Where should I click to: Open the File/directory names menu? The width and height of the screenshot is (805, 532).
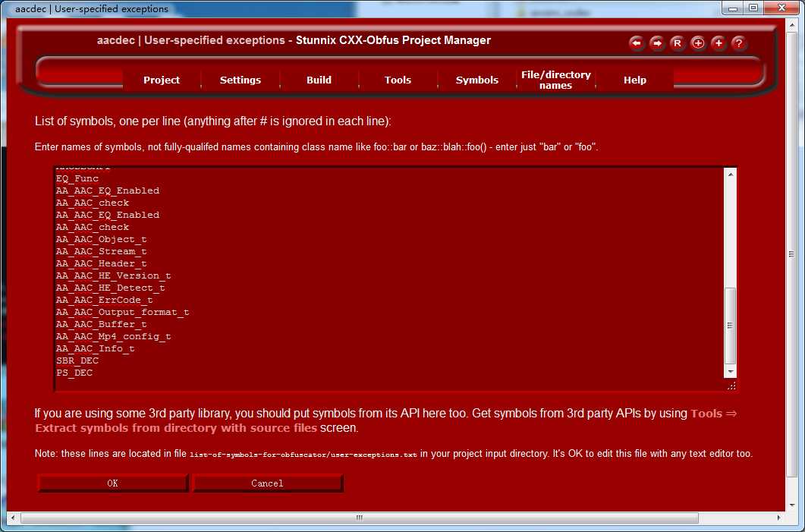pos(556,80)
